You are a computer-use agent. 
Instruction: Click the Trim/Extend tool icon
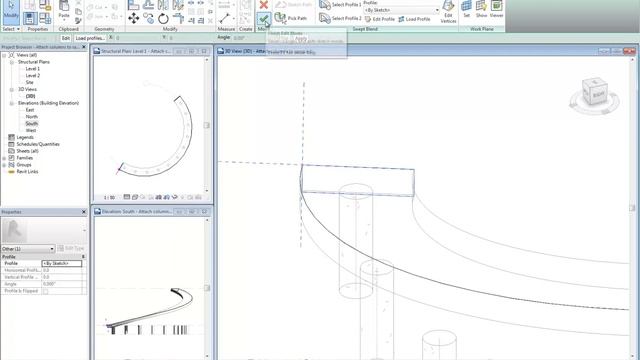(178, 18)
